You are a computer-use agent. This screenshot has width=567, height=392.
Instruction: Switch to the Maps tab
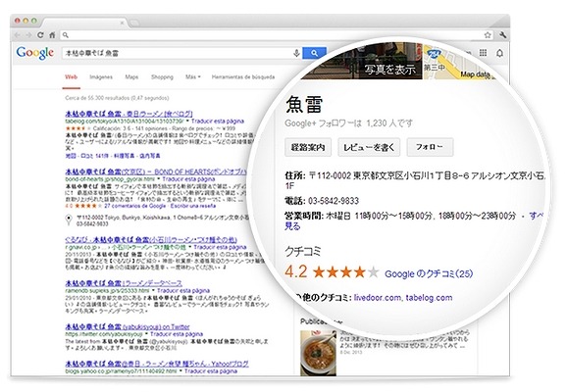131,77
